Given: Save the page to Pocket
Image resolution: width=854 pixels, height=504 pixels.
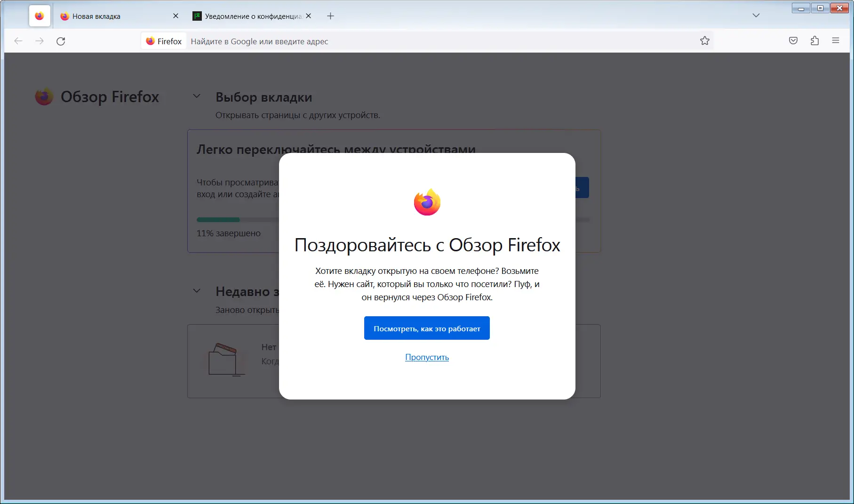Looking at the screenshot, I should tap(793, 41).
